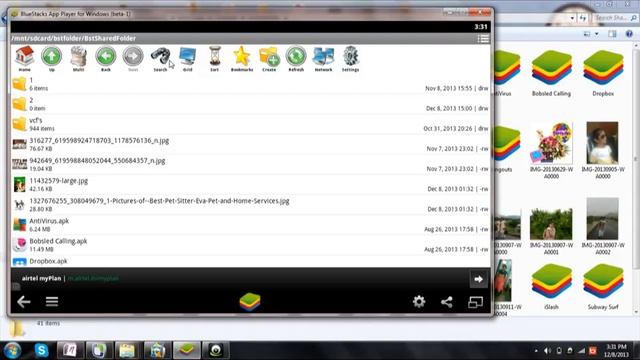The height and width of the screenshot is (360, 640).
Task: Select Subway Surf icon in Explorer window
Action: point(603,287)
